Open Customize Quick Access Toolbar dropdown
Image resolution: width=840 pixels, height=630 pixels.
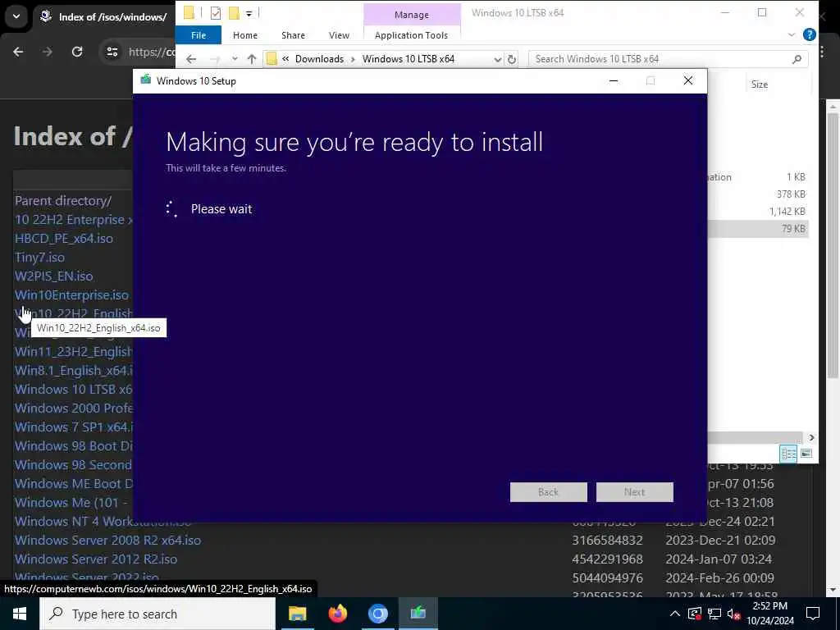coord(249,13)
